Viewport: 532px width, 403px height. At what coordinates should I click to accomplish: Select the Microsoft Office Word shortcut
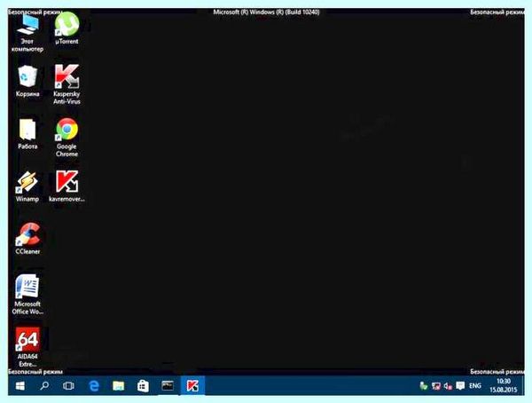point(27,295)
